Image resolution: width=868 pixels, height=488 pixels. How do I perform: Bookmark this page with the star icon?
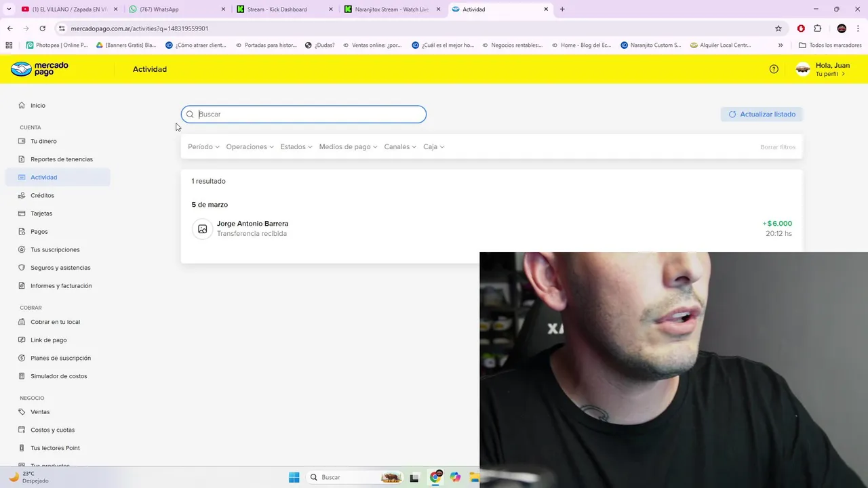[778, 28]
